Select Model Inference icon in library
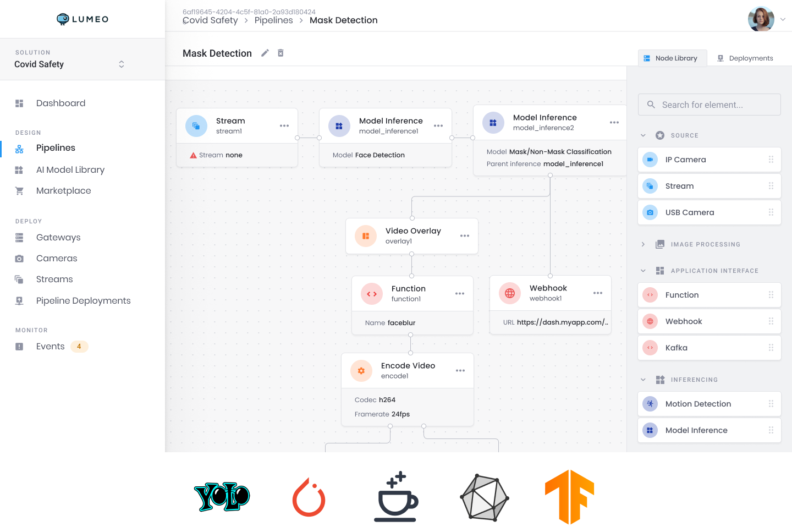This screenshot has height=532, width=792. [x=650, y=430]
